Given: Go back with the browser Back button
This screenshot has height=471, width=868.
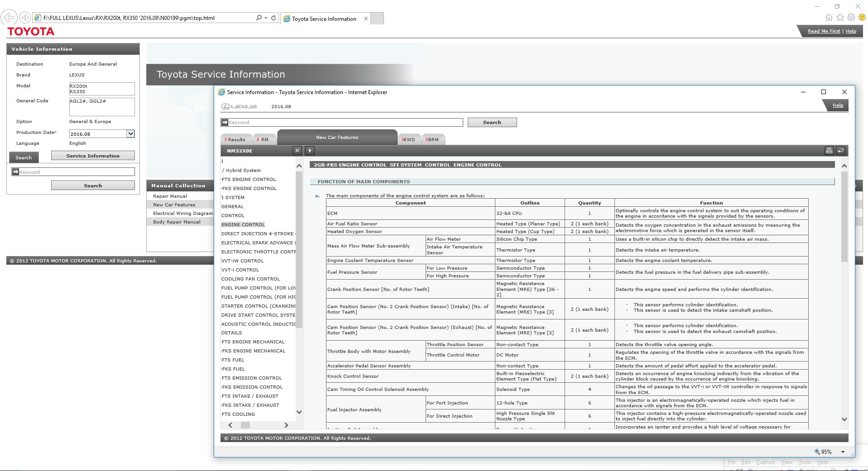Looking at the screenshot, I should coord(9,18).
